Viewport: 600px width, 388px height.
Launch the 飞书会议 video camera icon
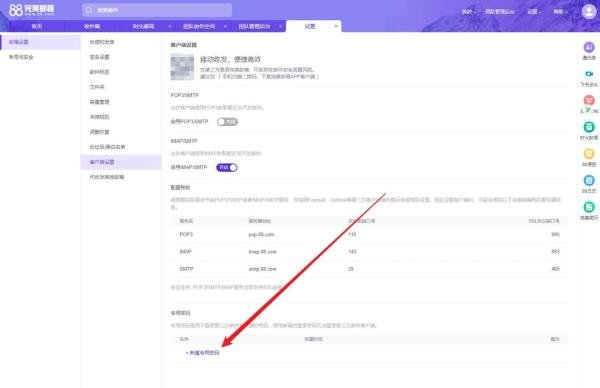click(x=589, y=74)
